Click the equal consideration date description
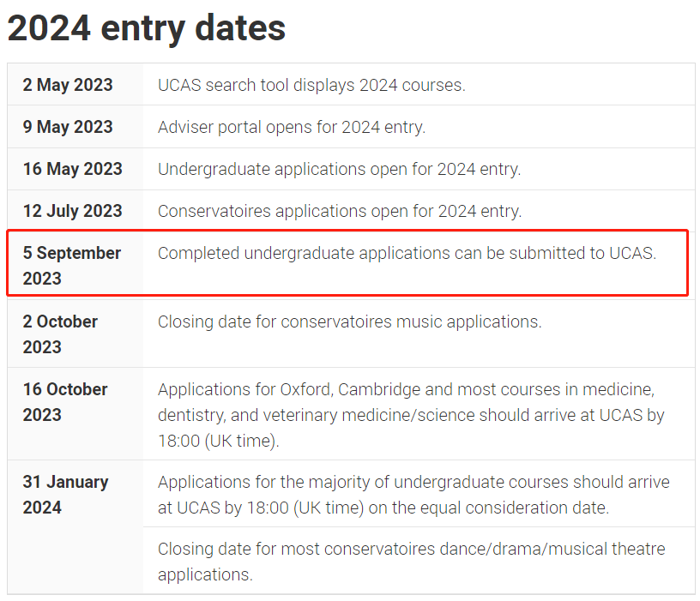Image resolution: width=700 pixels, height=601 pixels. [413, 495]
